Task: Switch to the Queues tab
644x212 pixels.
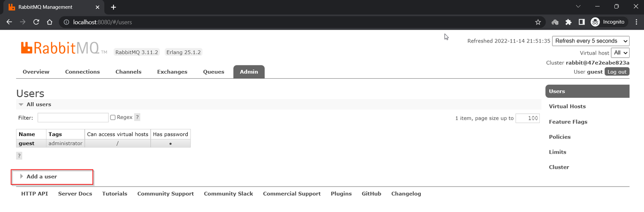Action: point(213,72)
